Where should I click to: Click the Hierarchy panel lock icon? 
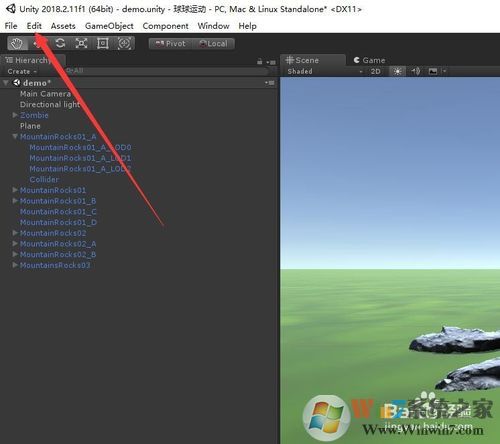pos(260,62)
